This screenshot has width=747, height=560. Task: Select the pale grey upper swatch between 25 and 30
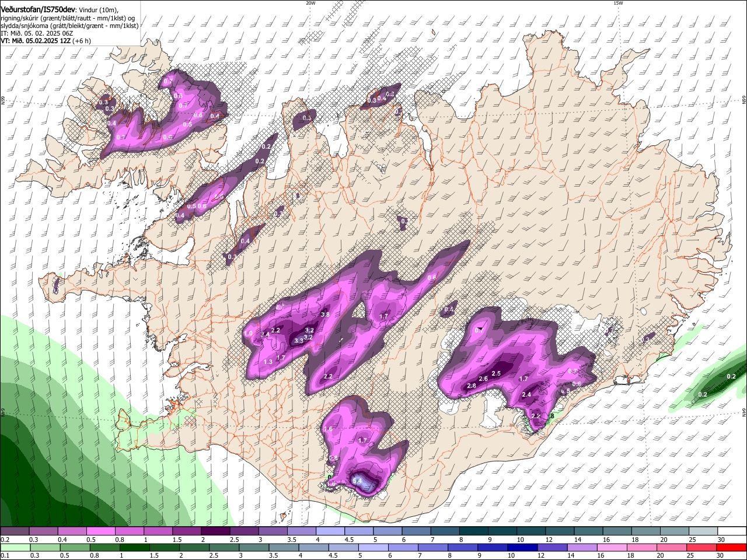click(703, 531)
